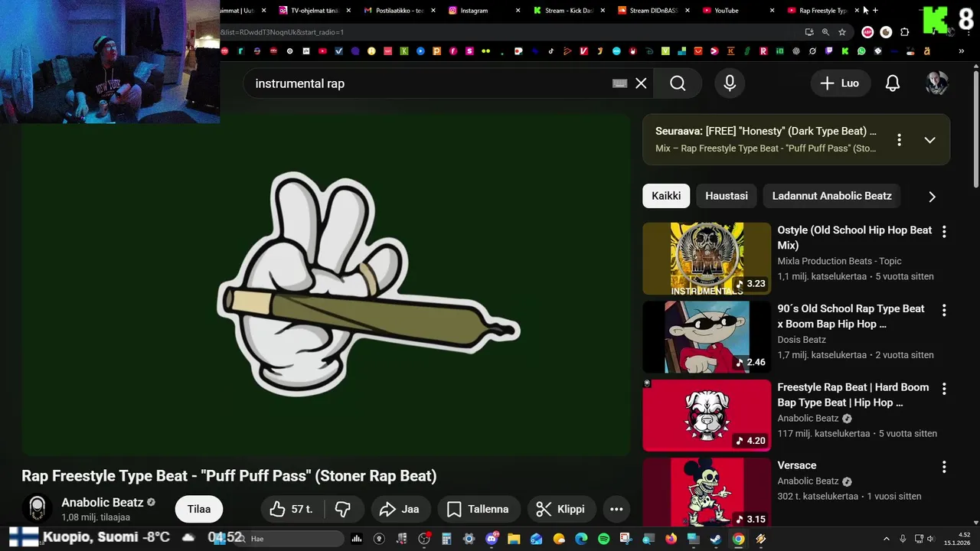Like the video with thumbs up 57 t.
The height and width of the screenshot is (551, 980).
[291, 509]
